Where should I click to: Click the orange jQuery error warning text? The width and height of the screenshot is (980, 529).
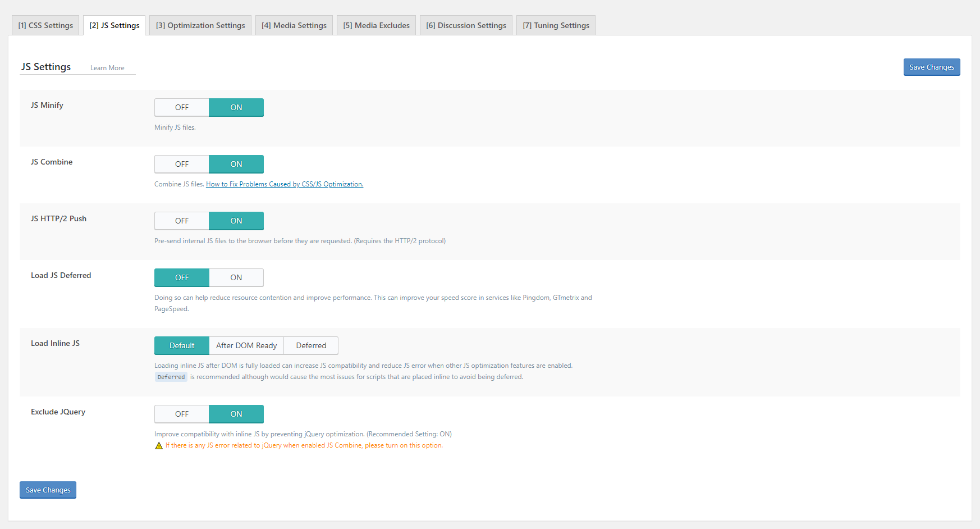[304, 445]
